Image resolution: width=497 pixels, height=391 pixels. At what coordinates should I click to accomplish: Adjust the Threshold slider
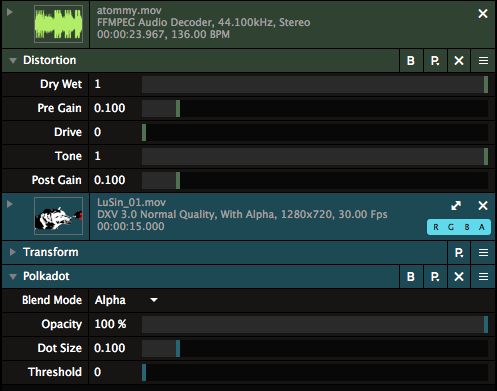click(315, 372)
